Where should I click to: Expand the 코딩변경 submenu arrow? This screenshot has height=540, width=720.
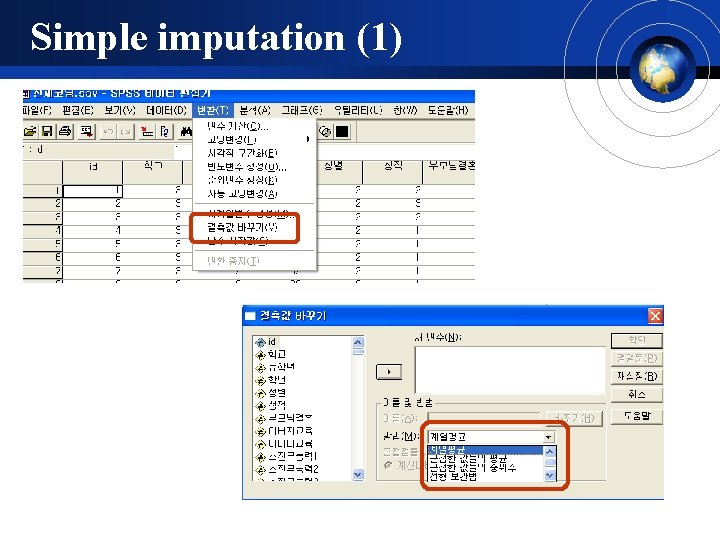click(x=308, y=139)
